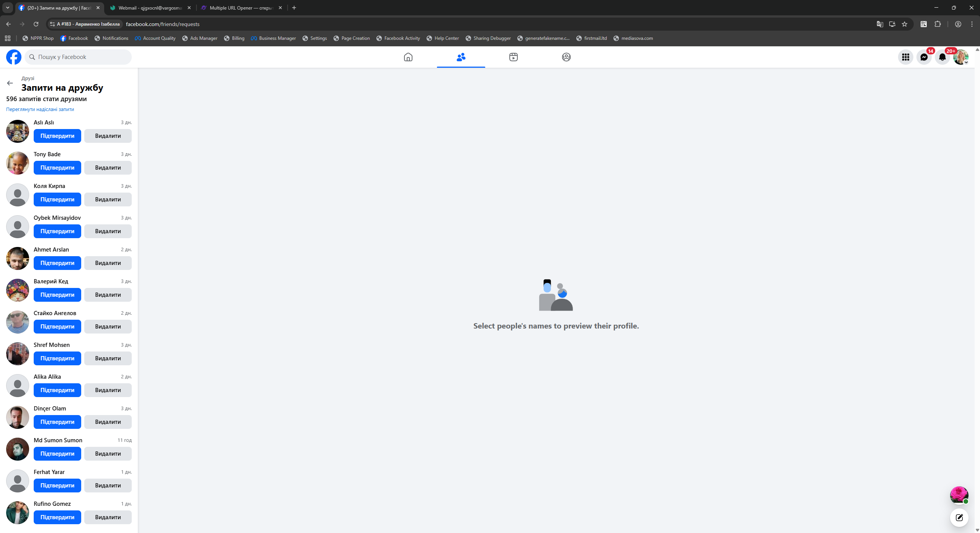Open the Groups circle icon in top navigation

pyautogui.click(x=566, y=57)
